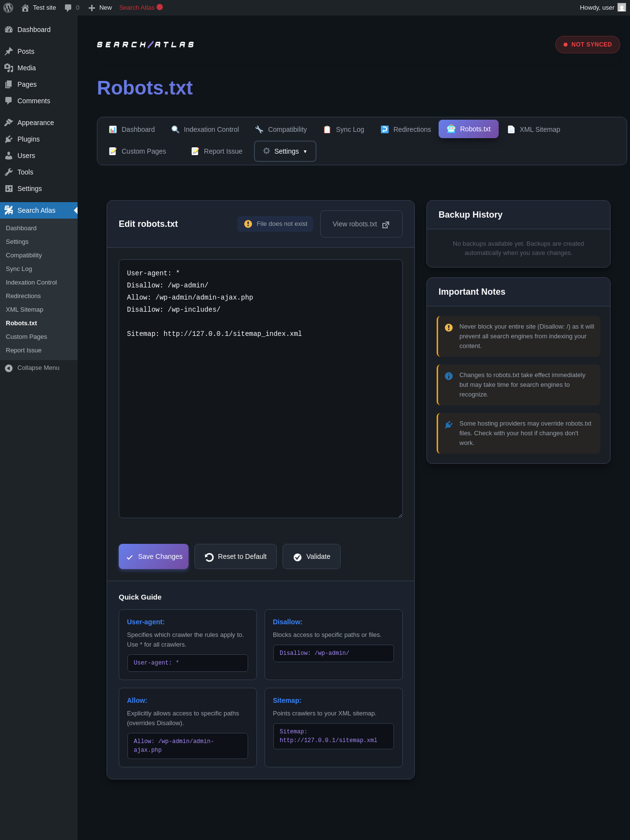Click the Pages icon in sidebar
630x840 pixels.
pyautogui.click(x=9, y=84)
